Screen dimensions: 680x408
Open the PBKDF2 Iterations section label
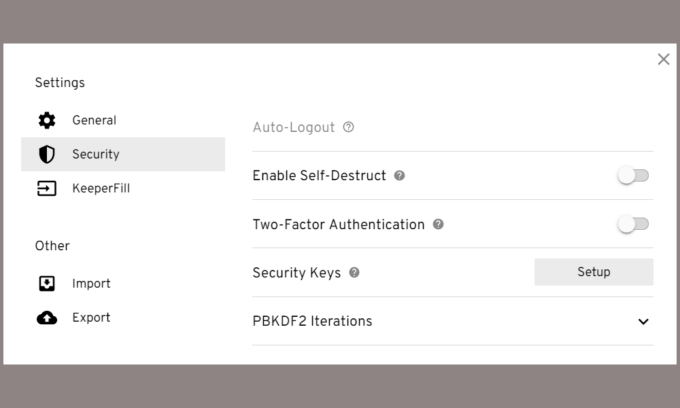tap(312, 322)
